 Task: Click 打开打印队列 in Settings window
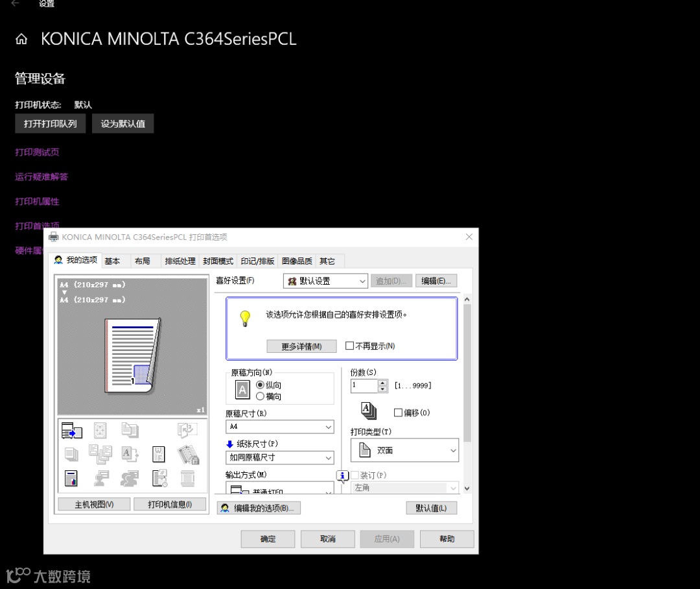click(x=50, y=124)
